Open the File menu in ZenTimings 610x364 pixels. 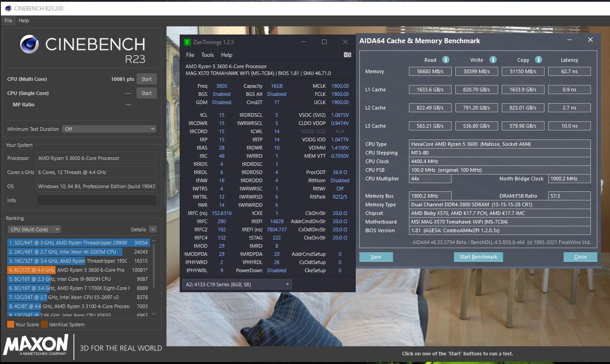coord(190,55)
